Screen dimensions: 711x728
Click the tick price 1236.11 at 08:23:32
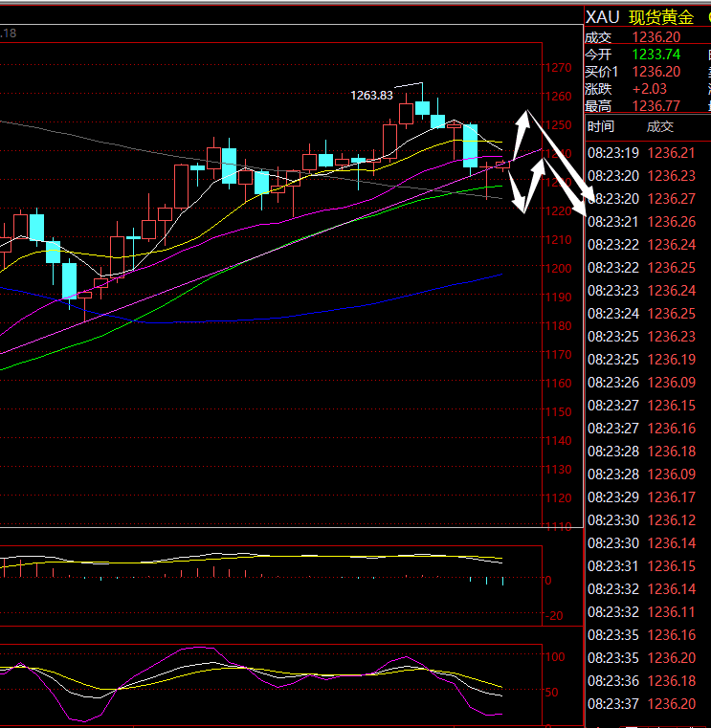pos(671,612)
